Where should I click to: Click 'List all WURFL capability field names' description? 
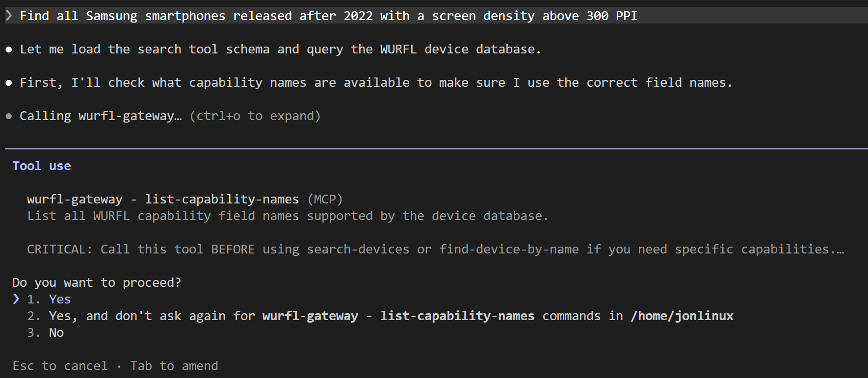point(288,216)
